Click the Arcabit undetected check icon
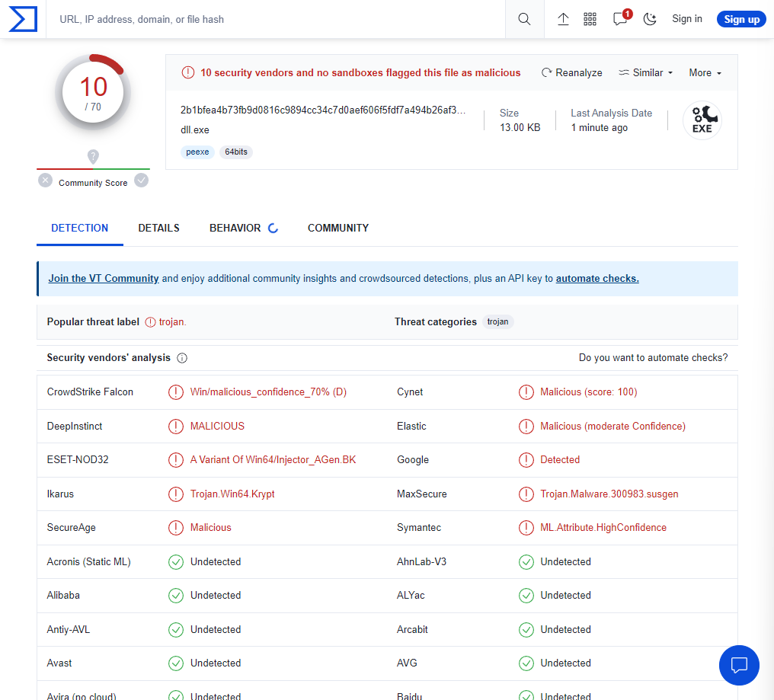 (526, 629)
